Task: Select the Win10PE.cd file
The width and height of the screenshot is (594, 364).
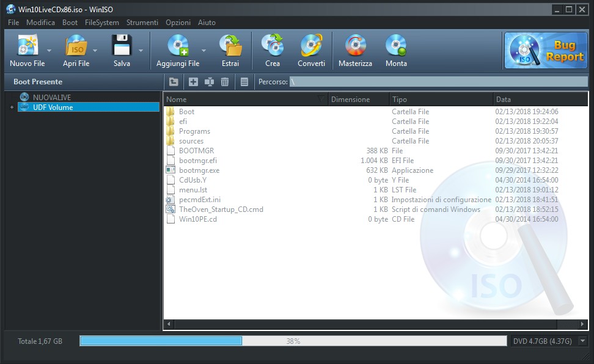Action: point(198,219)
